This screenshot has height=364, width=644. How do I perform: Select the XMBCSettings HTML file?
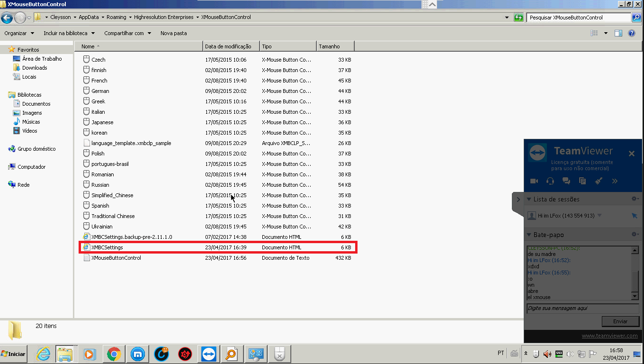click(218, 247)
